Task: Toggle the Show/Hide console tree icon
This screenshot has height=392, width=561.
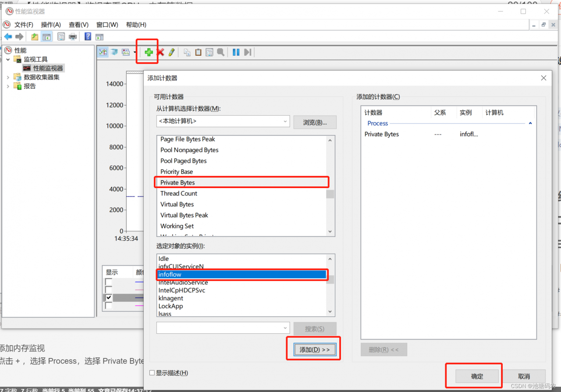Action: pyautogui.click(x=46, y=37)
